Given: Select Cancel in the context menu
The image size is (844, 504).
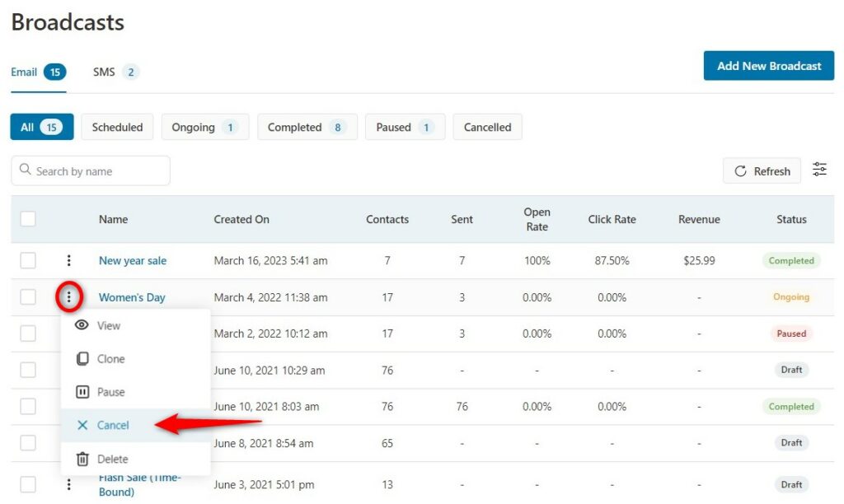Looking at the screenshot, I should pyautogui.click(x=136, y=425).
